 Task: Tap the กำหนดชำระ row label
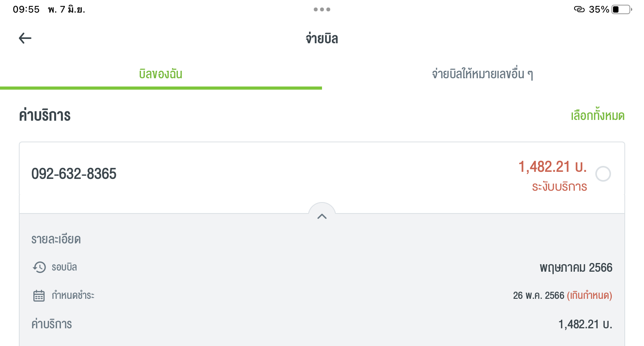(x=73, y=295)
